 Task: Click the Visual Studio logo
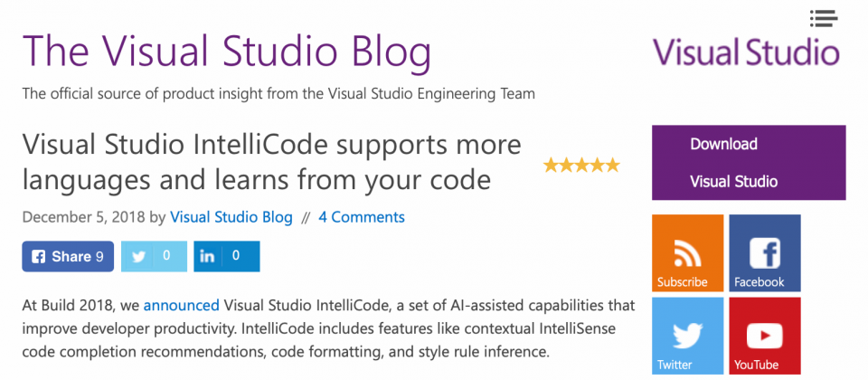[746, 52]
